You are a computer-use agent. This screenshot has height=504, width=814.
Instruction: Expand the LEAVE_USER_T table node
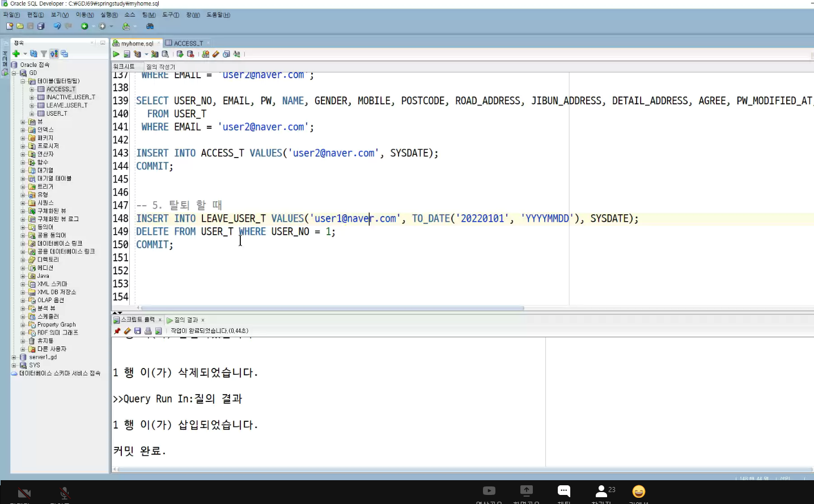(x=32, y=105)
